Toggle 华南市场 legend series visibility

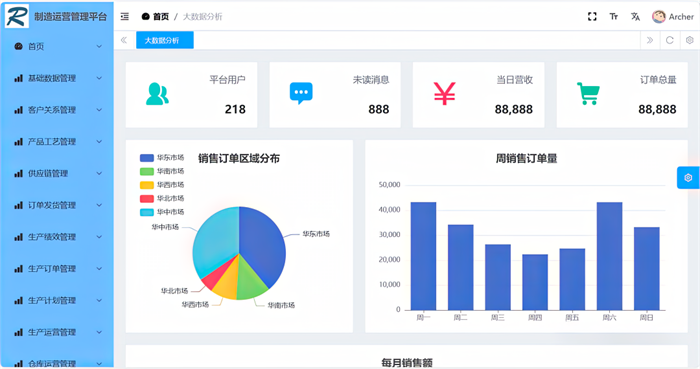tap(162, 171)
